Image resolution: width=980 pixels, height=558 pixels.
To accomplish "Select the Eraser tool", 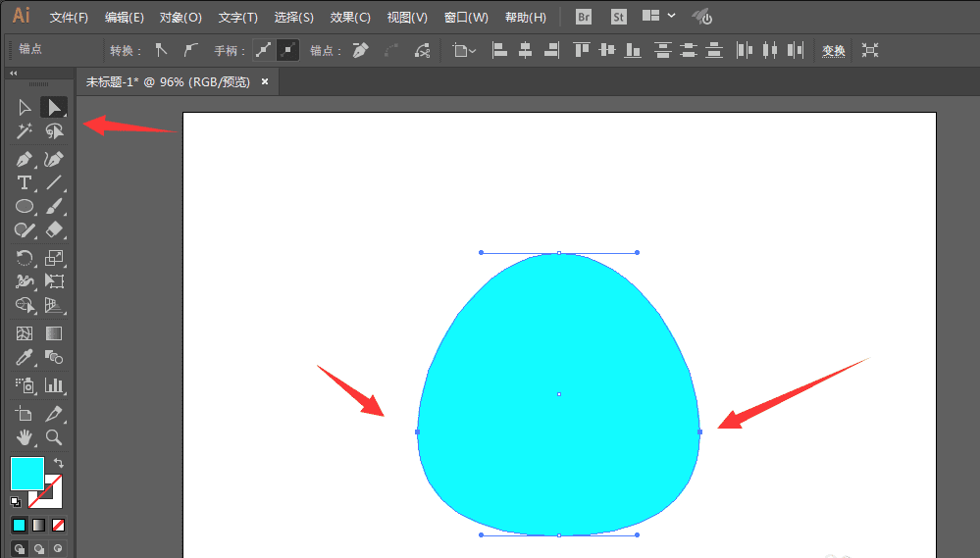I will point(54,229).
